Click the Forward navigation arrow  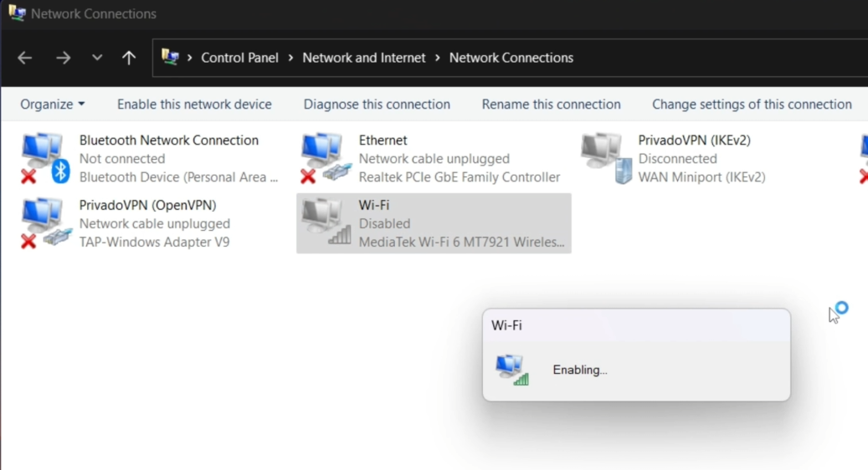[63, 58]
